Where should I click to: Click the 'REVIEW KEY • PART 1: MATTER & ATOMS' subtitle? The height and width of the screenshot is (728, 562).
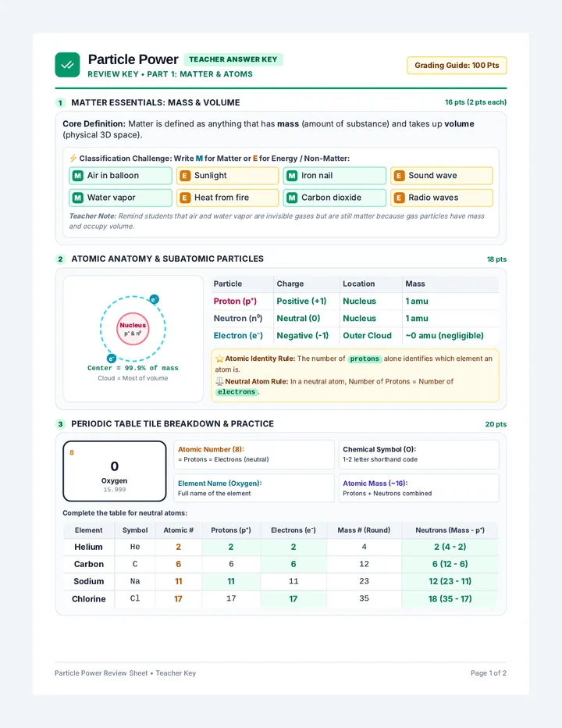click(x=170, y=74)
